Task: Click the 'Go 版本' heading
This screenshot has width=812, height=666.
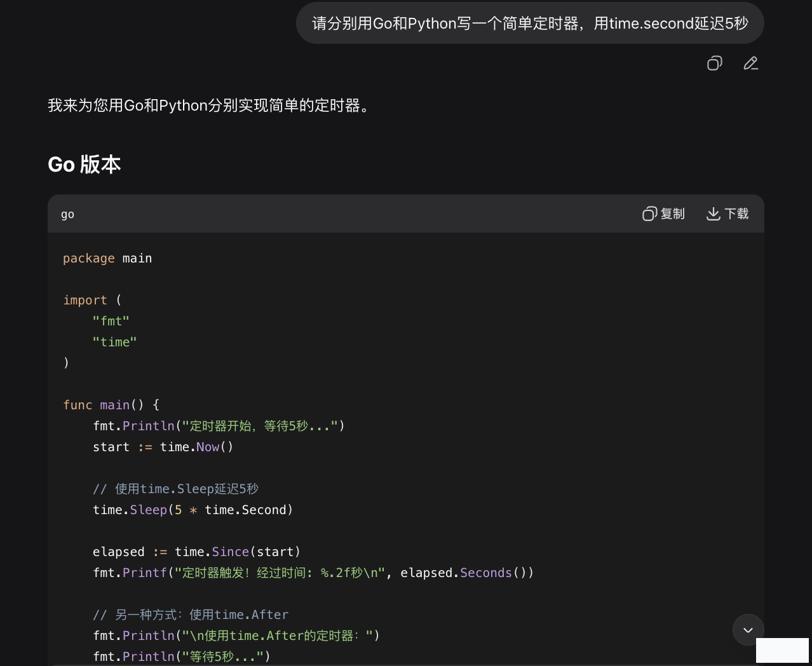Action: pyautogui.click(x=85, y=165)
